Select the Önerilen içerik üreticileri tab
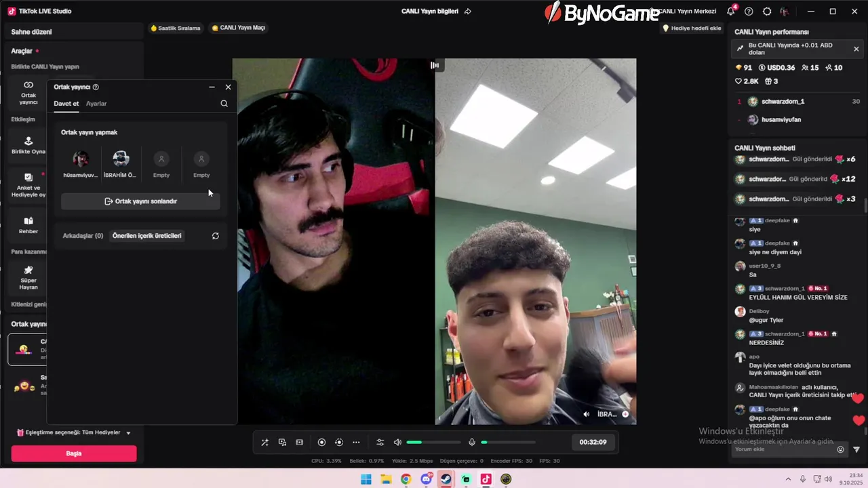Screen dimensions: 868x488 (147, 236)
